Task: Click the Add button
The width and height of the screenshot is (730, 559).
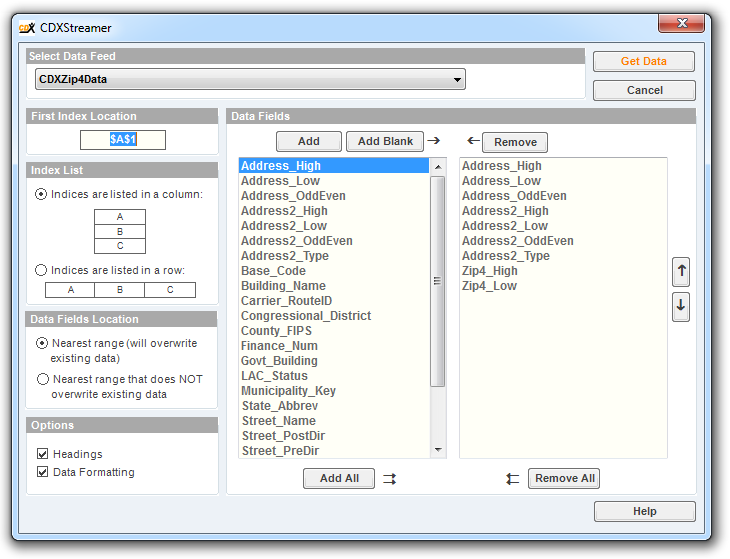Action: coord(309,141)
